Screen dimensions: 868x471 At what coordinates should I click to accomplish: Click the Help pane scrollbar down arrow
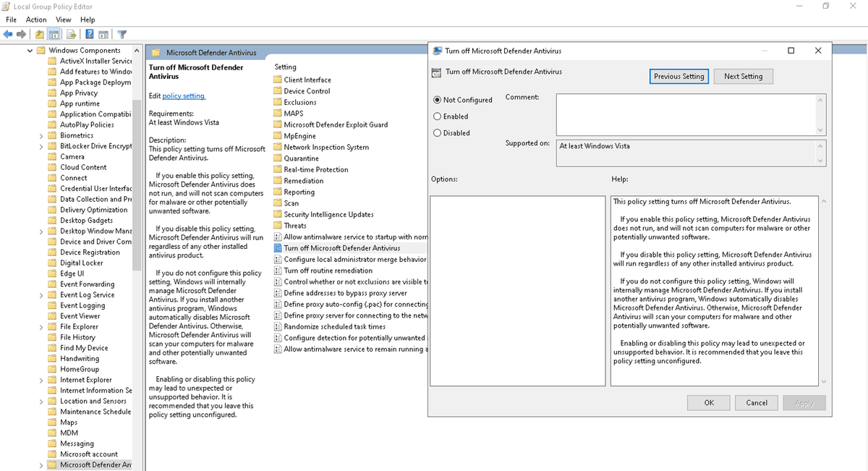click(x=823, y=381)
